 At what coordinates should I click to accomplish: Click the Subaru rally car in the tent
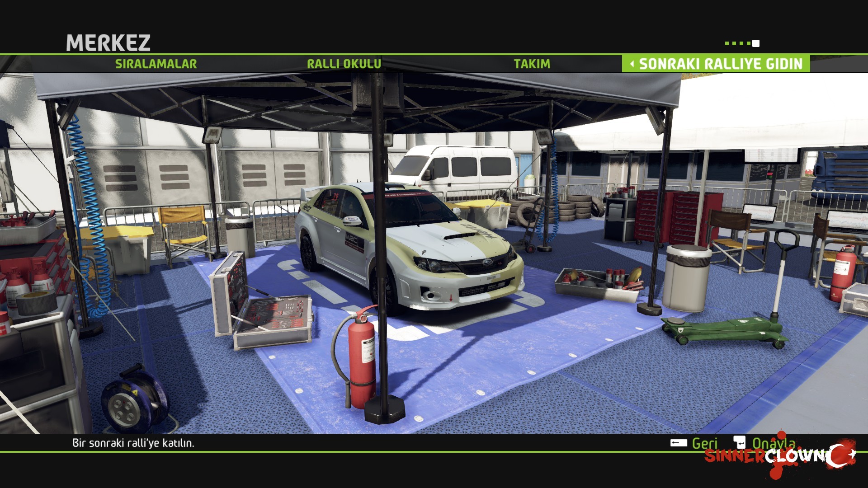tap(409, 246)
